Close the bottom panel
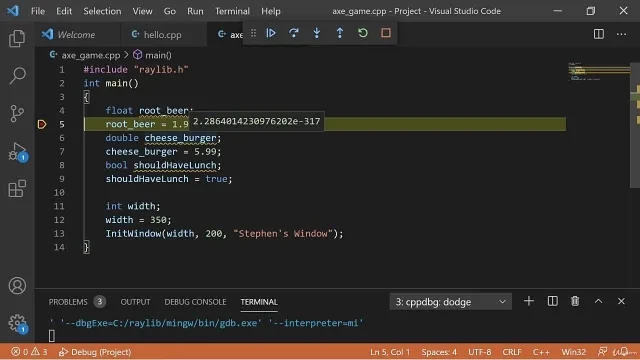 (x=621, y=301)
